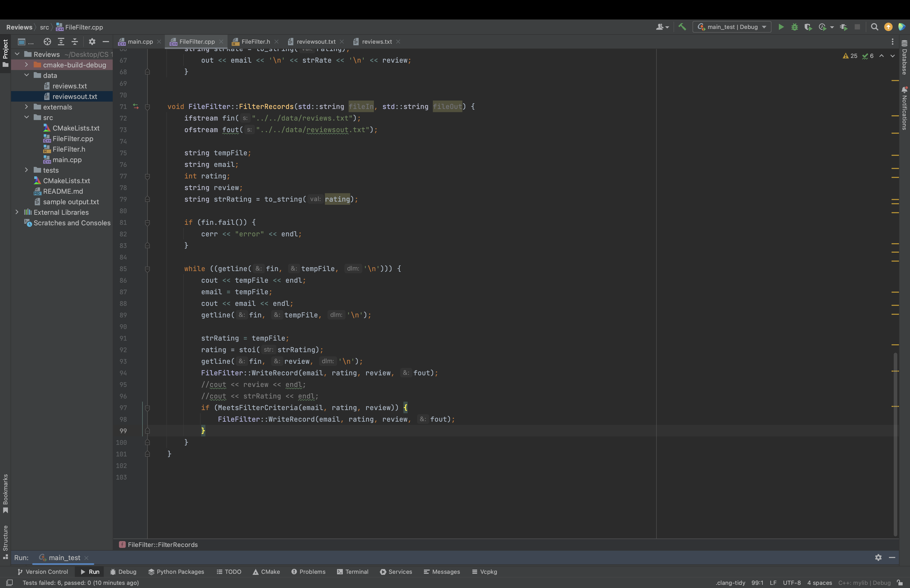Open Search Everywhere with the magnifier icon
This screenshot has height=588, width=910.
point(874,27)
